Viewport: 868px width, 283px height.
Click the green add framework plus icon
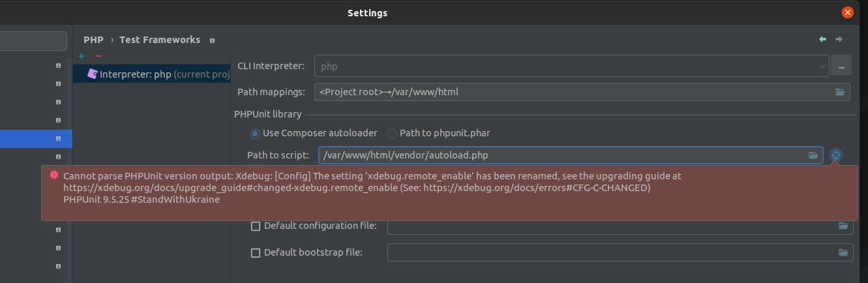[x=82, y=57]
